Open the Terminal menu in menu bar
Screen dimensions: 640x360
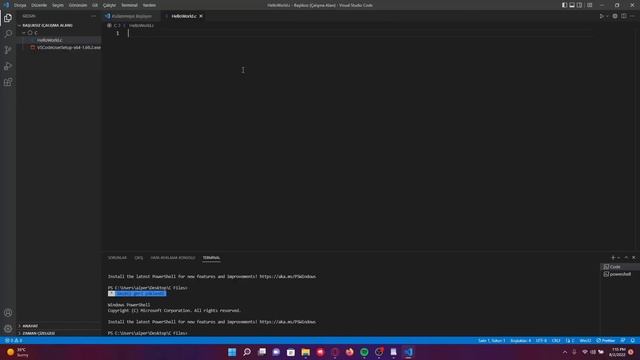[129, 5]
